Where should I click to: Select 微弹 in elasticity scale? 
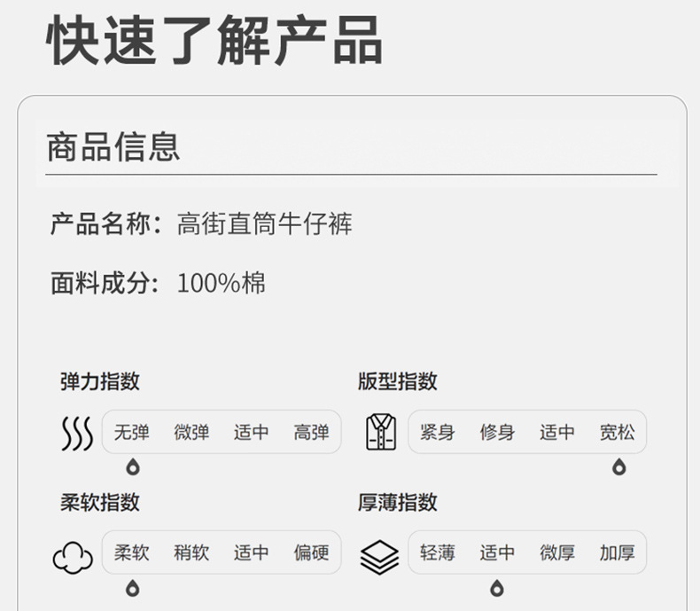[191, 433]
